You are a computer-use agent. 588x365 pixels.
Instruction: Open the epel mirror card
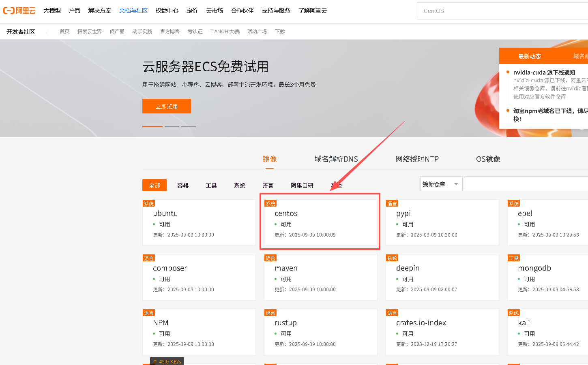coord(547,222)
